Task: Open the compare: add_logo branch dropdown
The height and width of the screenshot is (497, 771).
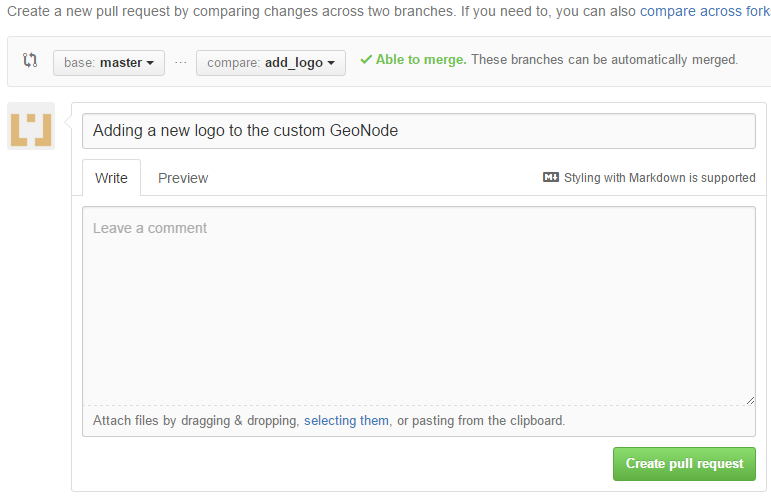Action: (x=271, y=63)
